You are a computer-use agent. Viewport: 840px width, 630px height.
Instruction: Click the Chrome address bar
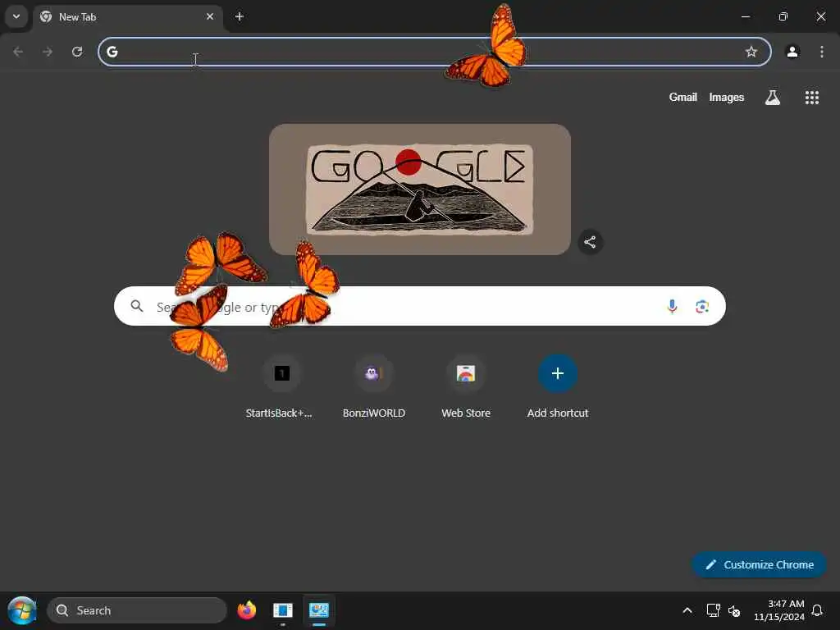(434, 52)
